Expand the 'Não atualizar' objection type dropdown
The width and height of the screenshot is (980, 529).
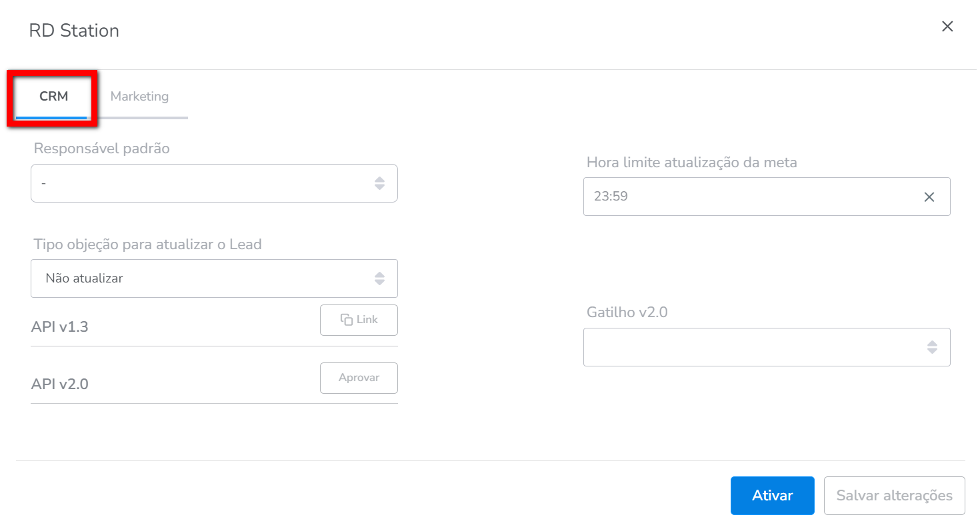point(213,278)
